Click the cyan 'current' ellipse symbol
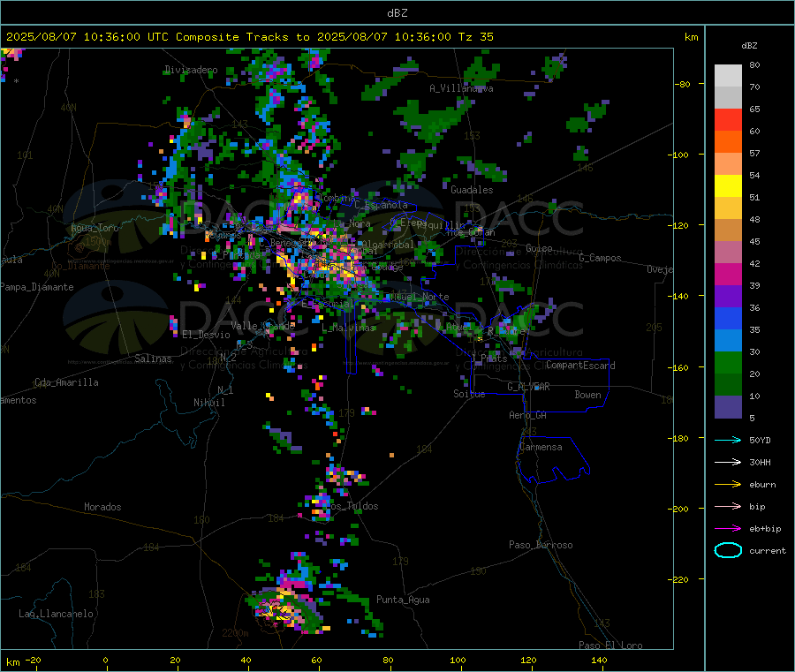The height and width of the screenshot is (672, 795). (x=728, y=550)
